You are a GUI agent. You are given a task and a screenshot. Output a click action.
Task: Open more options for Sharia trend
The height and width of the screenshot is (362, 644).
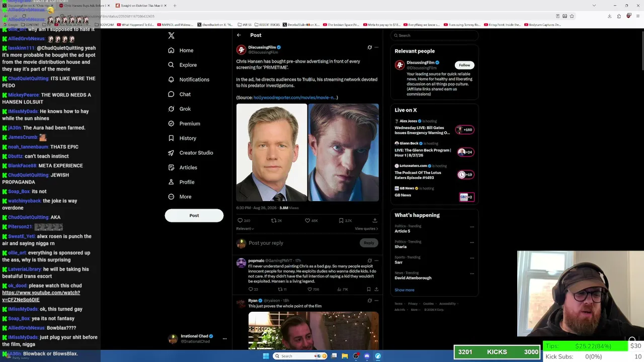coord(472,242)
